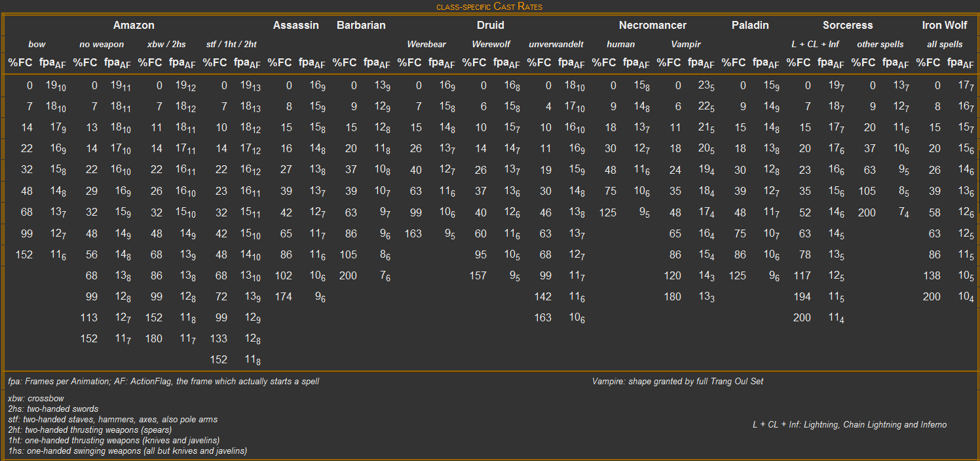The height and width of the screenshot is (461, 980).
Task: Select the Barbarian column heading
Action: [x=361, y=26]
